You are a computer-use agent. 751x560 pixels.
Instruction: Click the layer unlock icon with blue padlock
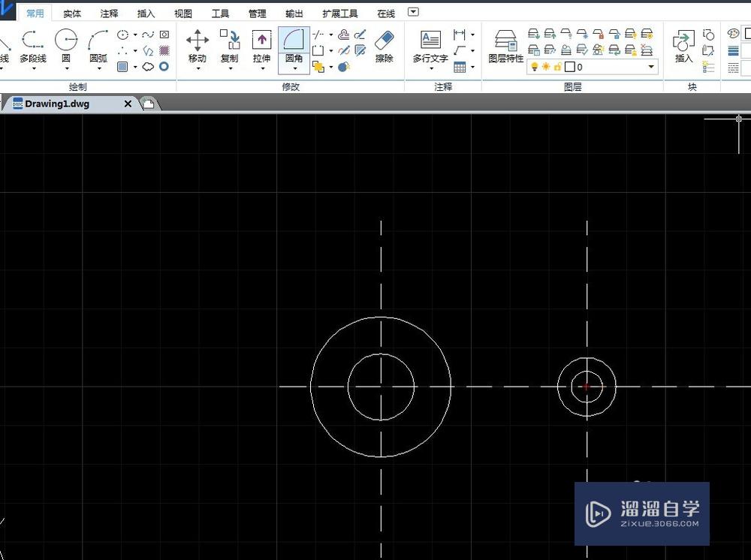(x=614, y=34)
